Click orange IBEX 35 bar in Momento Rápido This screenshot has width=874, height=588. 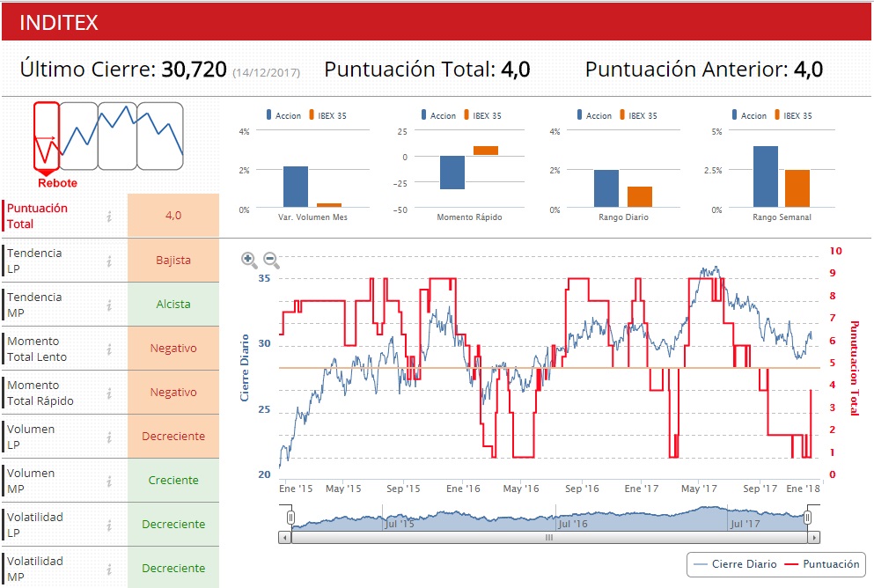486,151
